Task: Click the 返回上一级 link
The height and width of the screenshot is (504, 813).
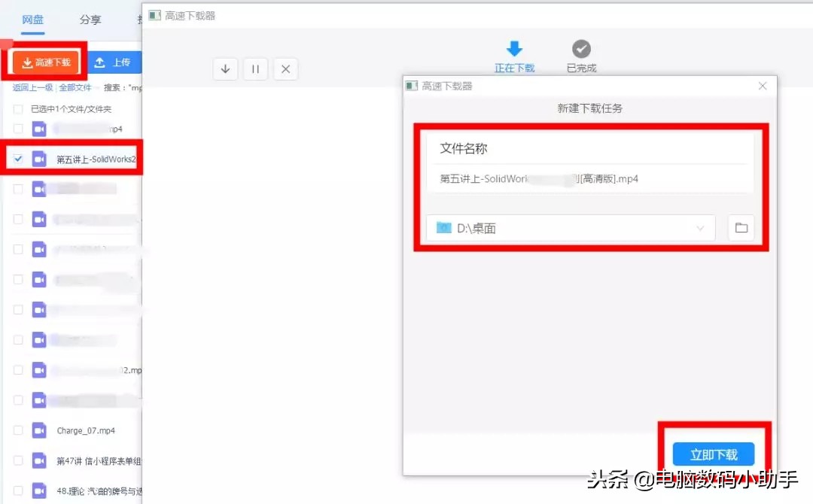Action: tap(31, 87)
